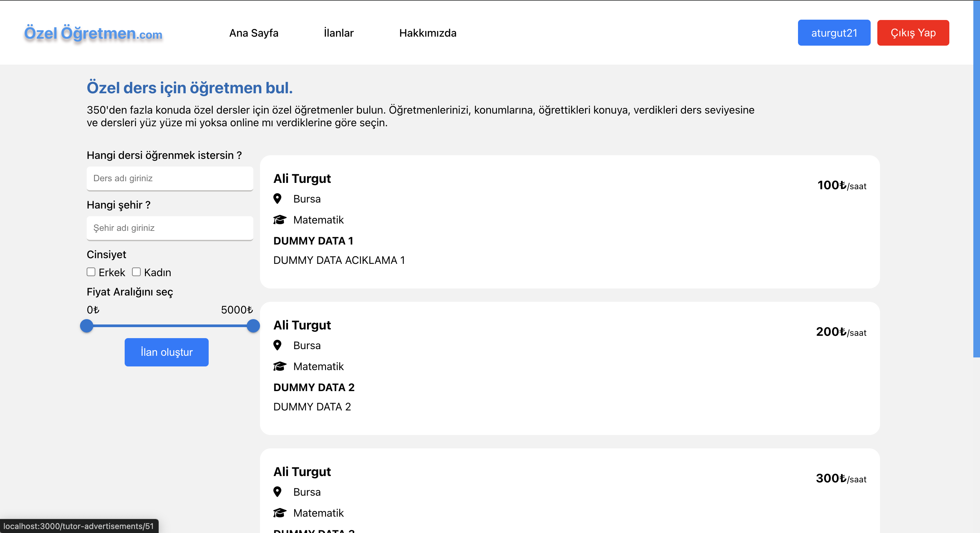Click Ali Turgut name in 300₺ card
980x533 pixels.
pyautogui.click(x=302, y=471)
